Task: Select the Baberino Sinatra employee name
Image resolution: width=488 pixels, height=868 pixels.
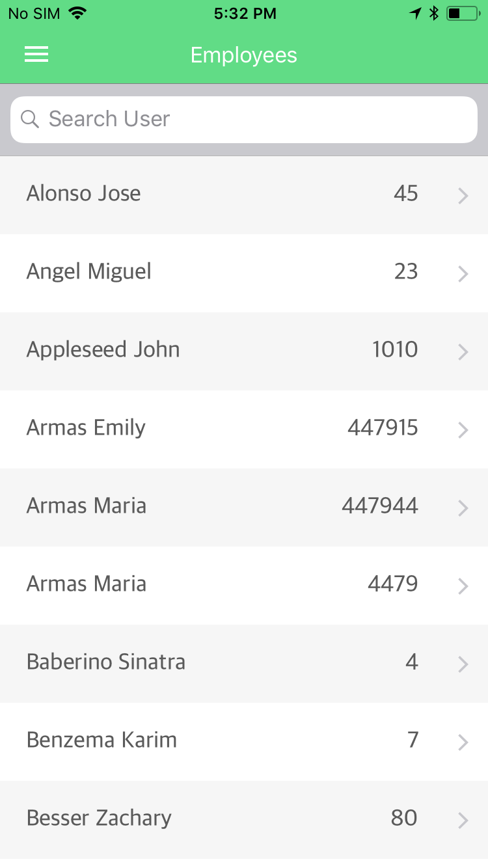Action: pyautogui.click(x=106, y=662)
